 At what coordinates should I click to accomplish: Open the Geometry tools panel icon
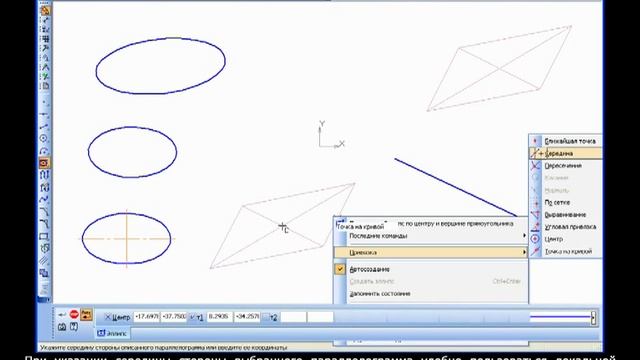pyautogui.click(x=45, y=11)
